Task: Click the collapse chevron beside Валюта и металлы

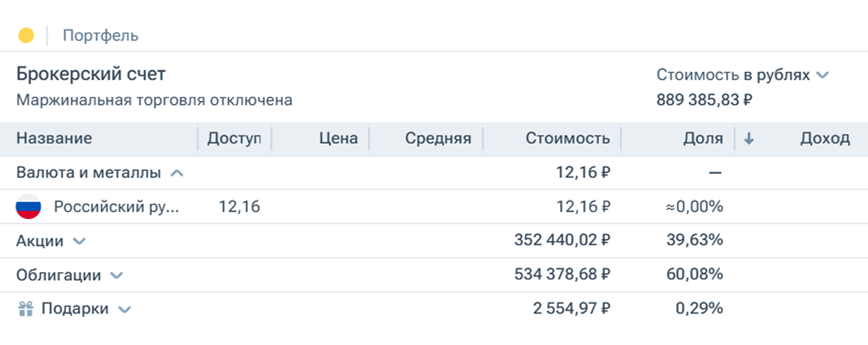Action: click(x=178, y=172)
